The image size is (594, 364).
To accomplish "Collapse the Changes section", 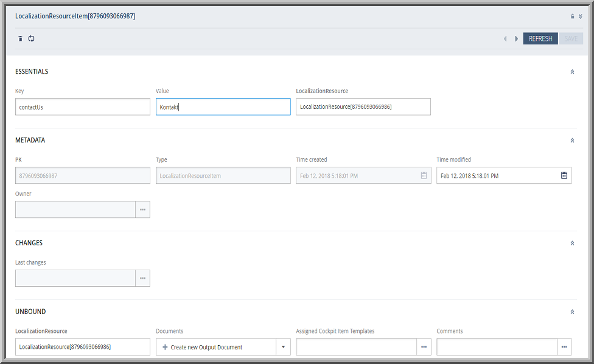I will coord(572,243).
